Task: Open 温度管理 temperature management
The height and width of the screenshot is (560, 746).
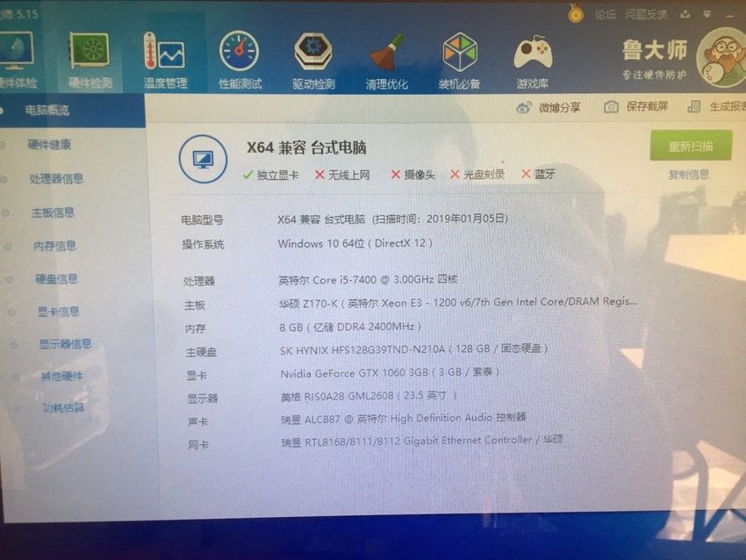Action: [x=165, y=60]
